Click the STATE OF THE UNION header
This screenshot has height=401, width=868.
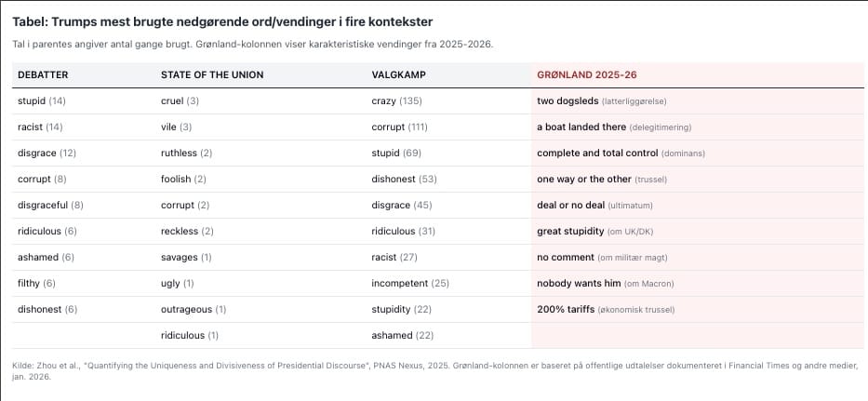(212, 74)
